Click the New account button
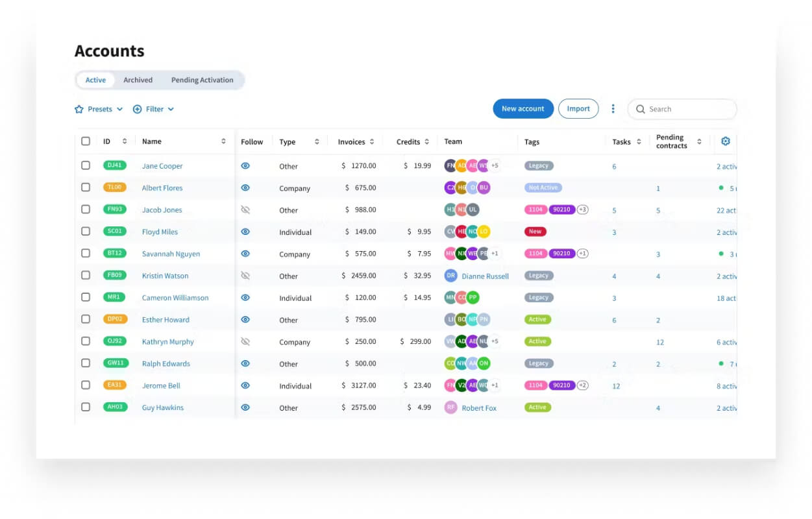 pyautogui.click(x=523, y=109)
